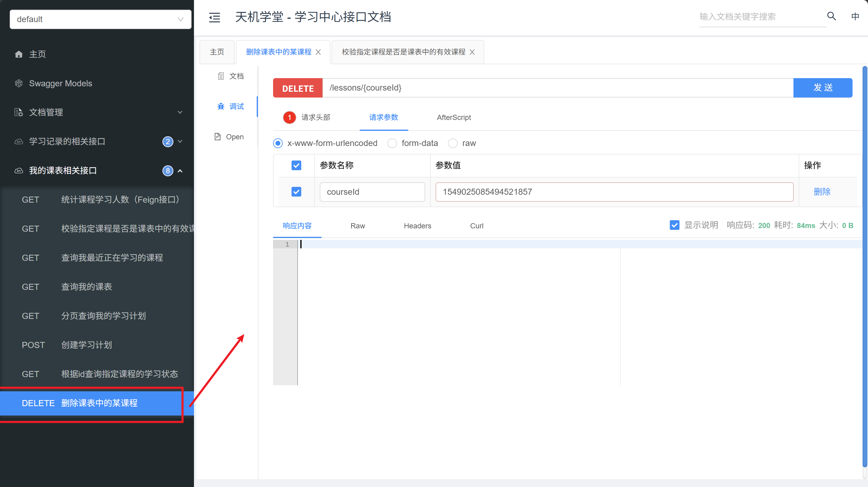Switch to the 请求头部 tab

point(315,117)
